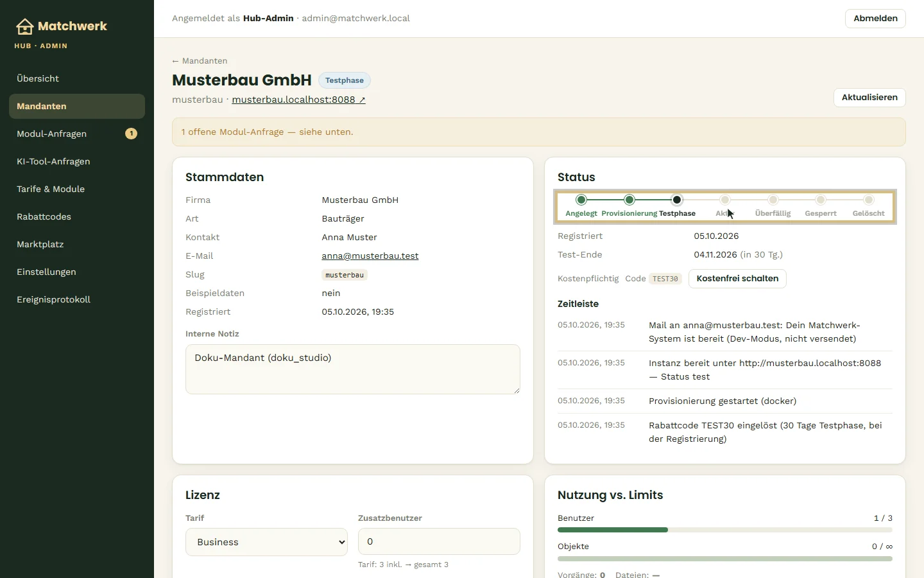
Task: Click the Kostenfrei schalten button
Action: [x=737, y=279]
